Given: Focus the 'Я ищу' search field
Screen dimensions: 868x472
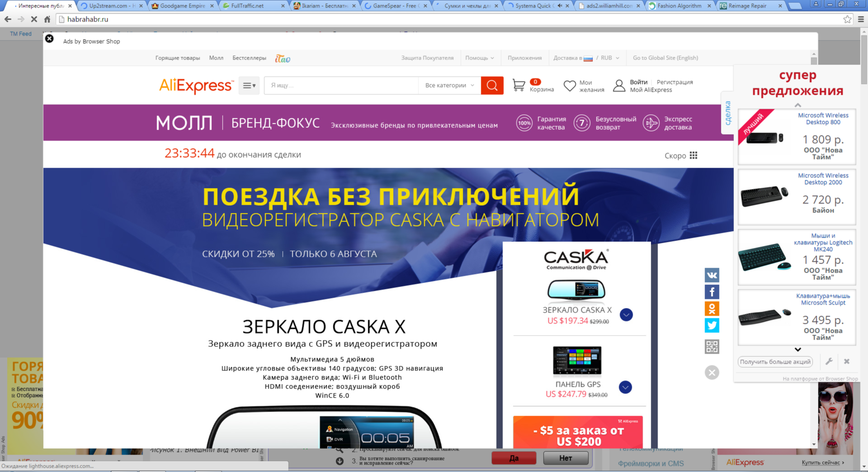Looking at the screenshot, I should (341, 86).
